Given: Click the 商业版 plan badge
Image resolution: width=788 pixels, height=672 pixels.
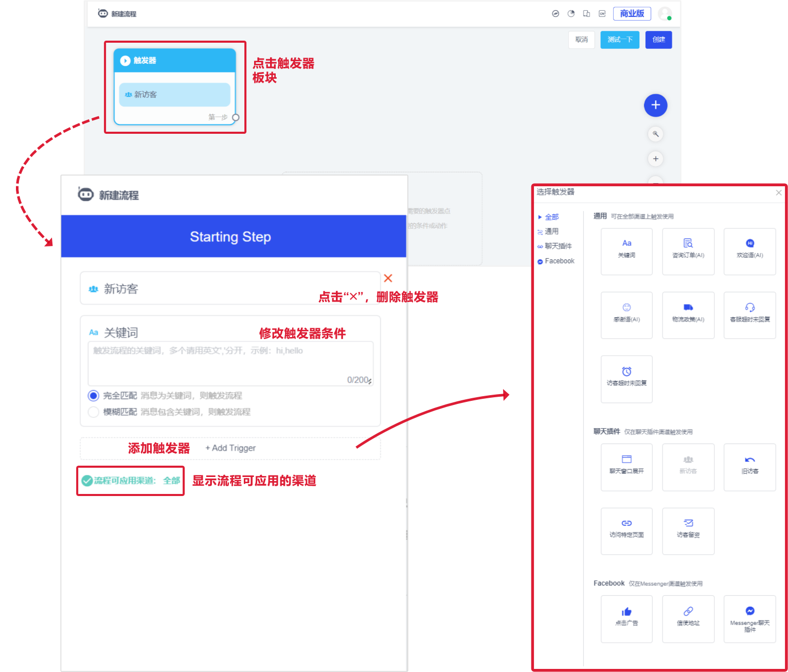Looking at the screenshot, I should coord(632,13).
